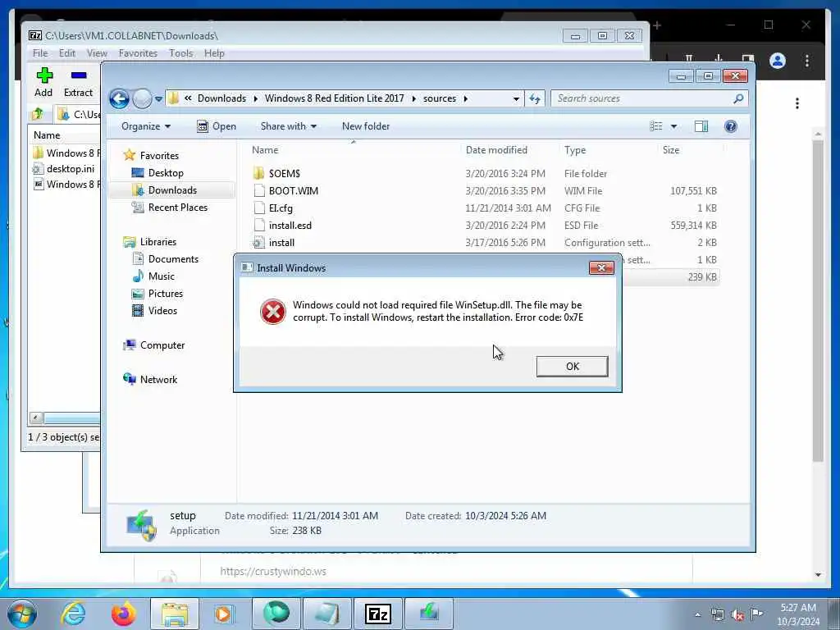Click the Windows 8 Red Edition Lite 2017 breadcrumb

[335, 98]
